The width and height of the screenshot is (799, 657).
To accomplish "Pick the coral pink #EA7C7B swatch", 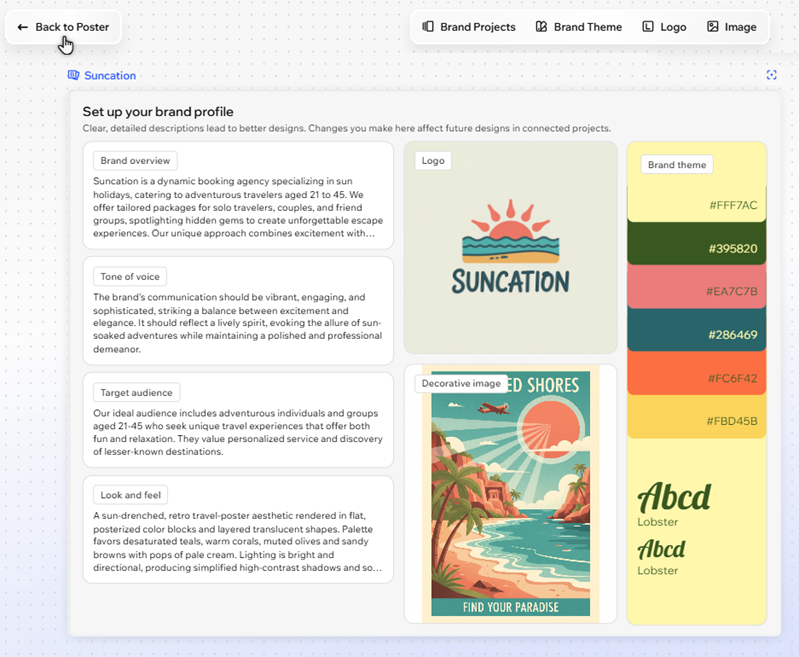I will [x=697, y=287].
